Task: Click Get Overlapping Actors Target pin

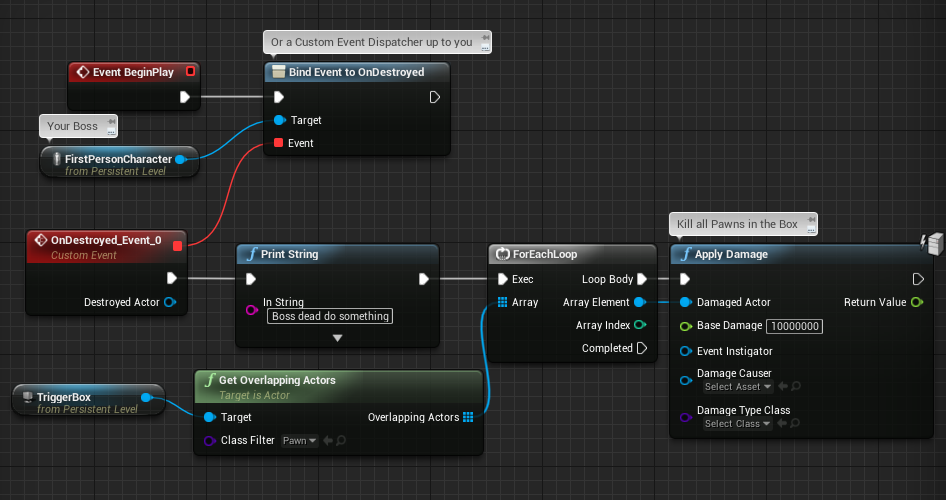Action: pos(209,417)
